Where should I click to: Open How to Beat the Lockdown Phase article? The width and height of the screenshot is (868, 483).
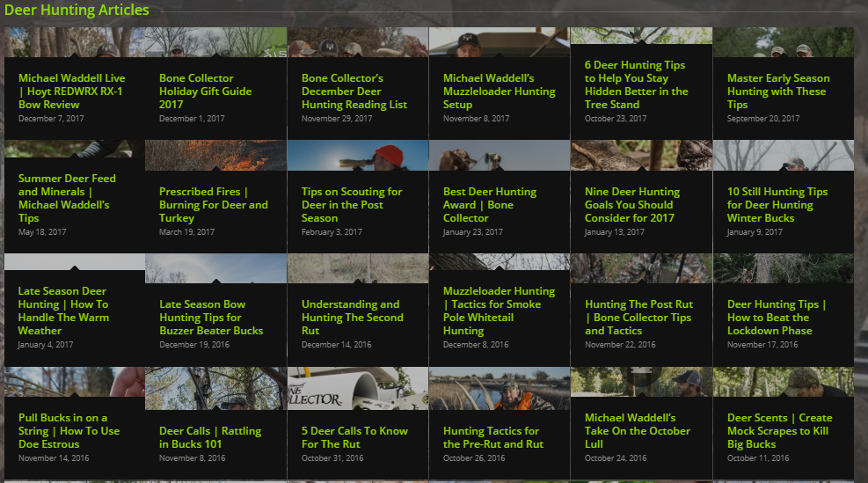777,318
